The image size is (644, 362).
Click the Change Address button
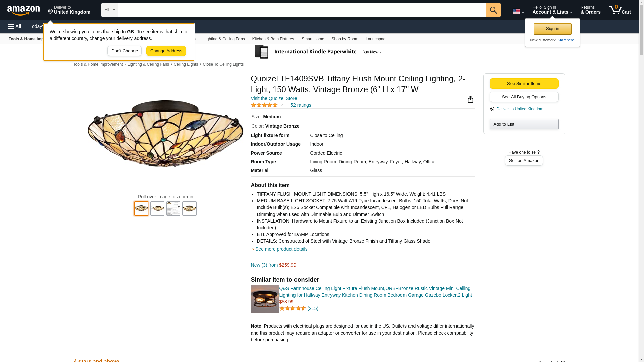point(166,51)
